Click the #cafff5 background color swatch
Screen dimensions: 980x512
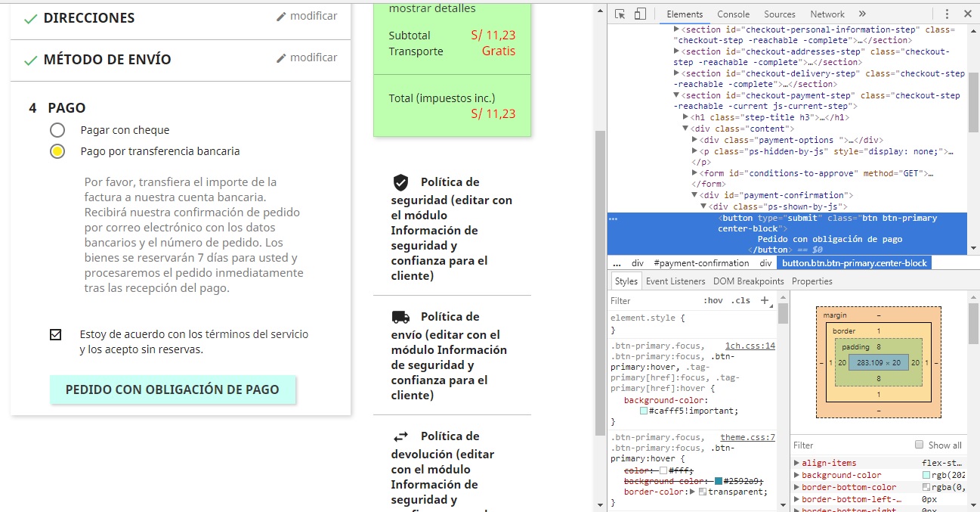pos(643,411)
